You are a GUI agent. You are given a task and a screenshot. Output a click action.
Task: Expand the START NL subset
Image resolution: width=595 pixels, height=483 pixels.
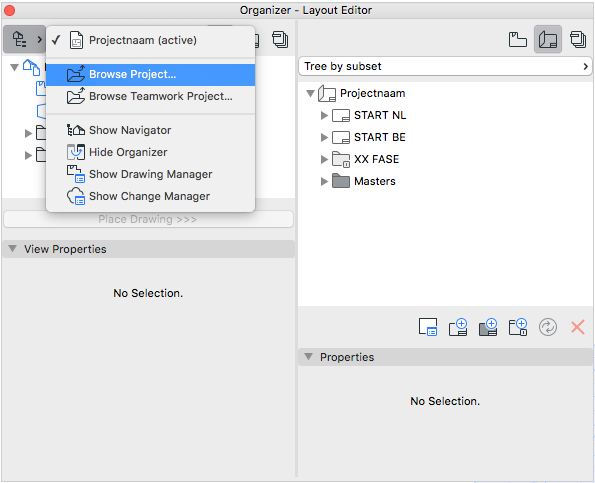tap(324, 115)
